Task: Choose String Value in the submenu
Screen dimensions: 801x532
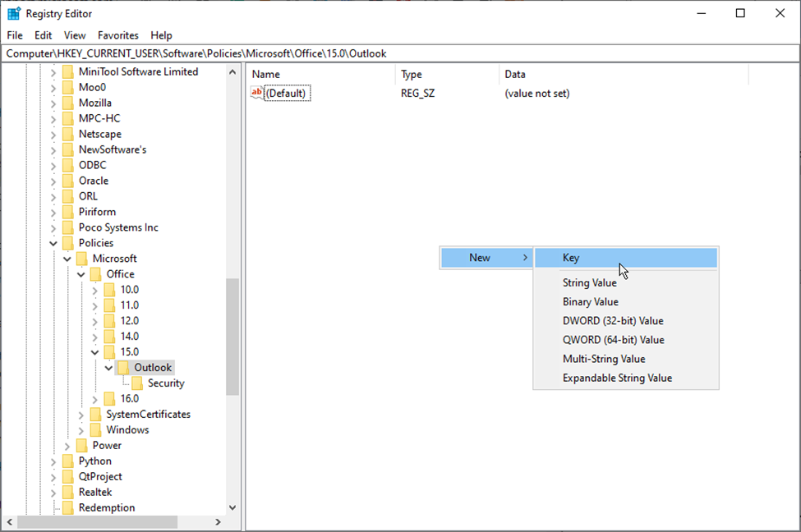Action: [x=626, y=283]
